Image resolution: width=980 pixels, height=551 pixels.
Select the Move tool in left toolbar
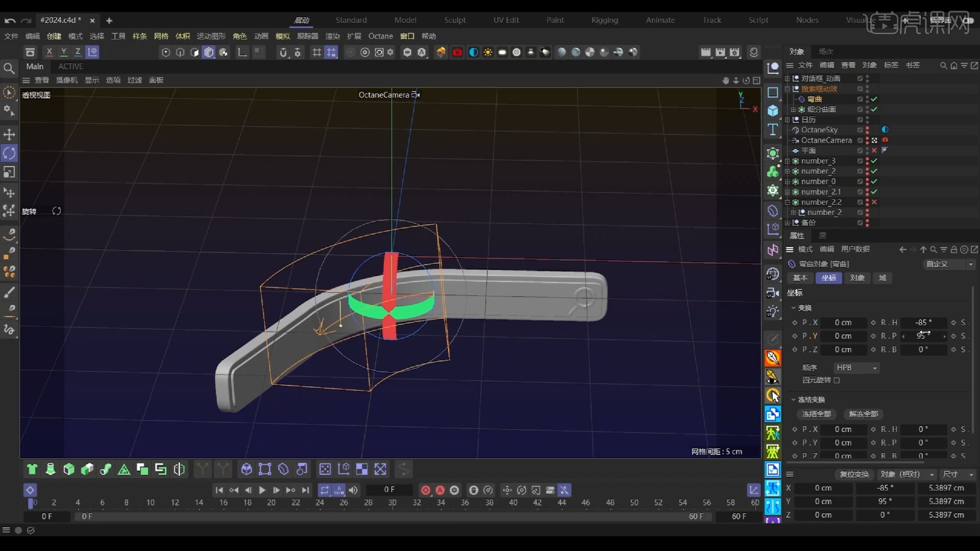pyautogui.click(x=9, y=135)
